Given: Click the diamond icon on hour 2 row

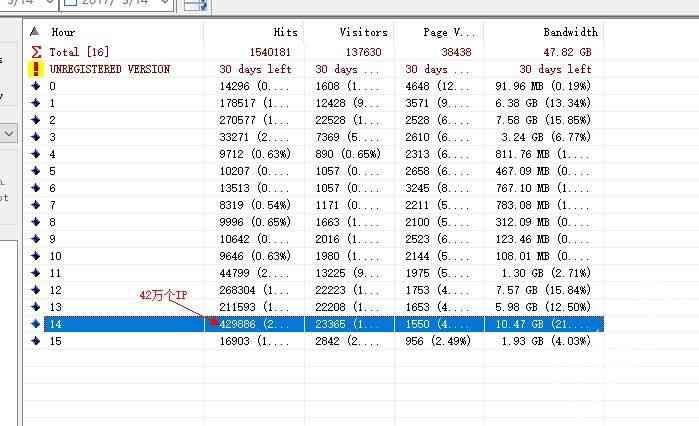Looking at the screenshot, I should pos(36,120).
